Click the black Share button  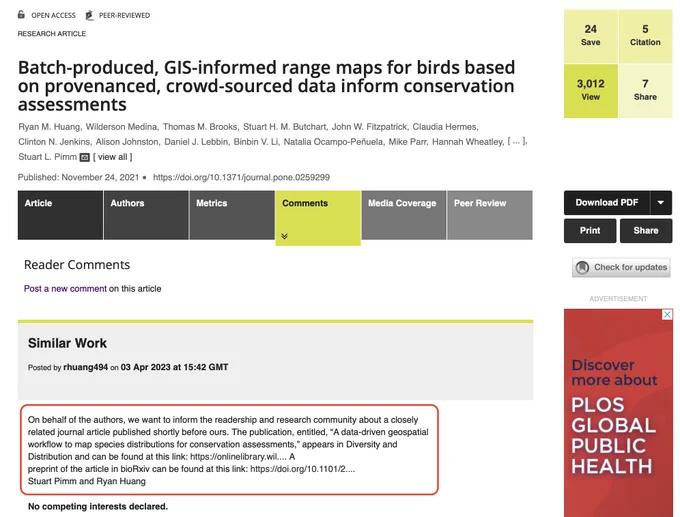coord(646,231)
